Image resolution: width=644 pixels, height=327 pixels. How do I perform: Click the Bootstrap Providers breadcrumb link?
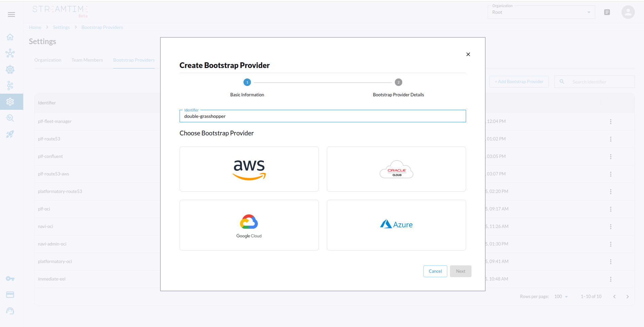pos(102,27)
